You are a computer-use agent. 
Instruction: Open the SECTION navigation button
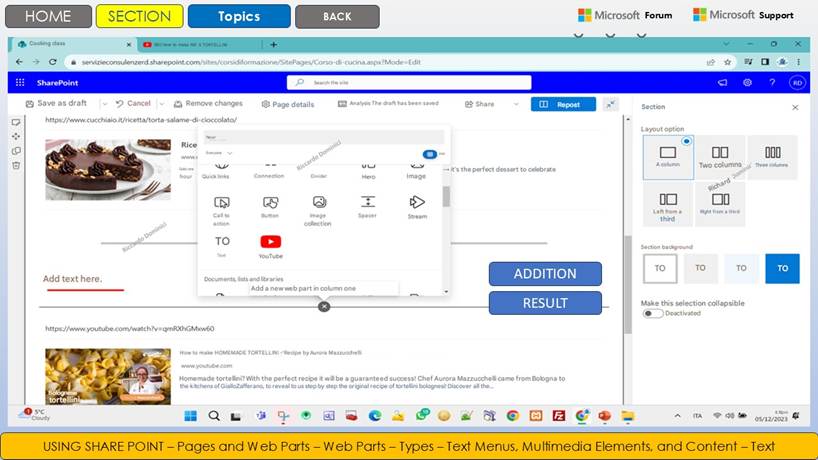click(x=139, y=16)
